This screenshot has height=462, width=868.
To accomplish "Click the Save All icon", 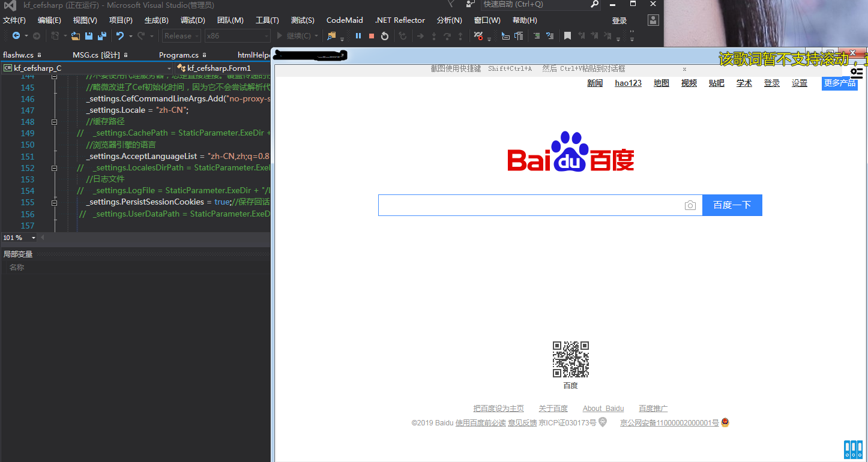I will [102, 36].
